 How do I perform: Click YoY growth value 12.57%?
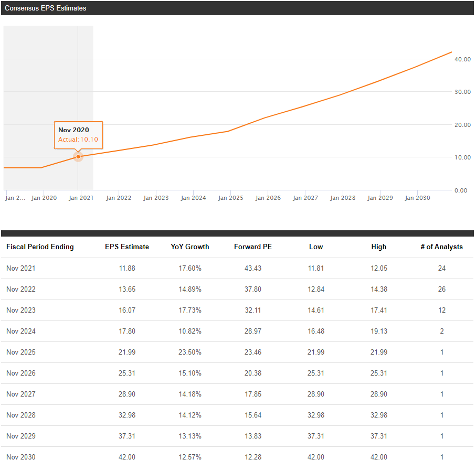(190, 457)
